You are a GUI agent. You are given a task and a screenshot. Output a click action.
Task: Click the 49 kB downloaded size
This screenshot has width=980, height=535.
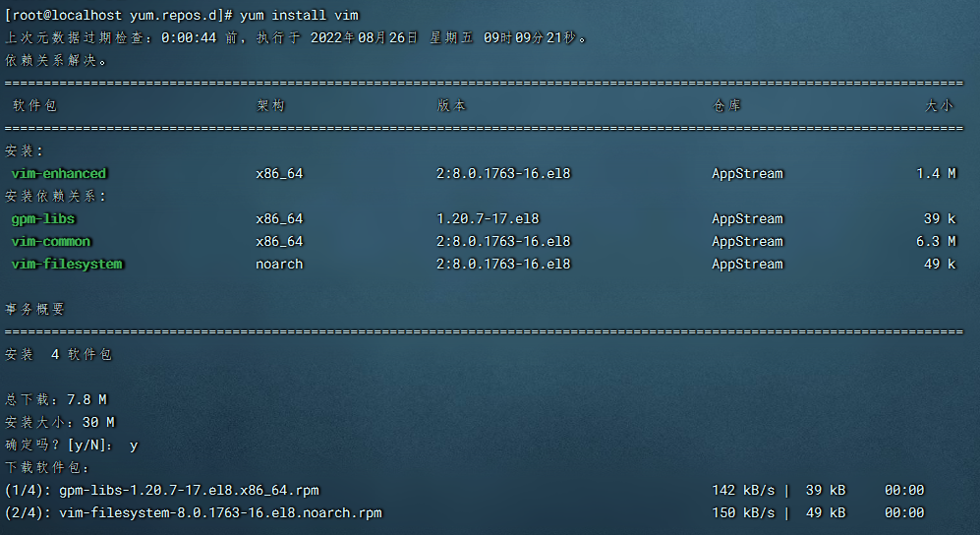pyautogui.click(x=826, y=512)
